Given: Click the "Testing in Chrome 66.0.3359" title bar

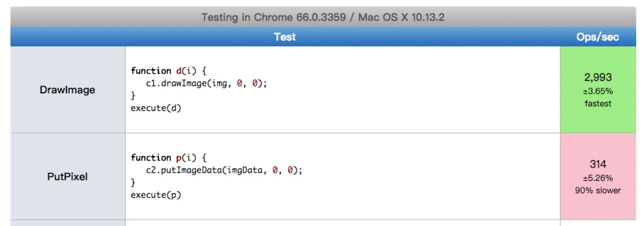Looking at the screenshot, I should click(x=323, y=17).
